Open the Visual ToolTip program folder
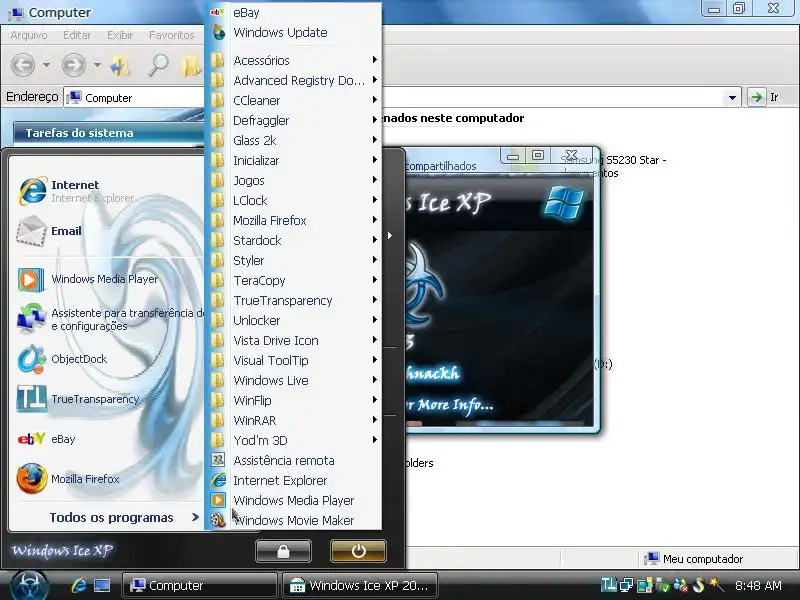This screenshot has height=600, width=800. pyautogui.click(x=293, y=361)
